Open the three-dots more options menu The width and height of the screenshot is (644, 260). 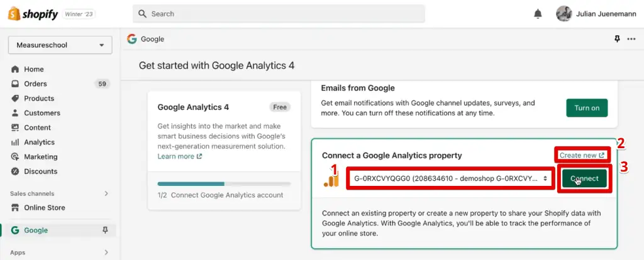[631, 39]
